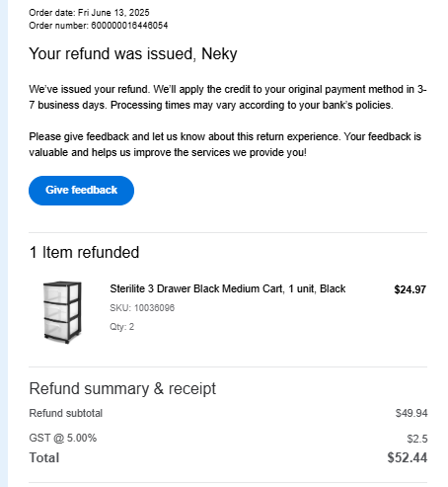Click the Refund subtotal label
This screenshot has height=487, width=448.
coord(66,413)
